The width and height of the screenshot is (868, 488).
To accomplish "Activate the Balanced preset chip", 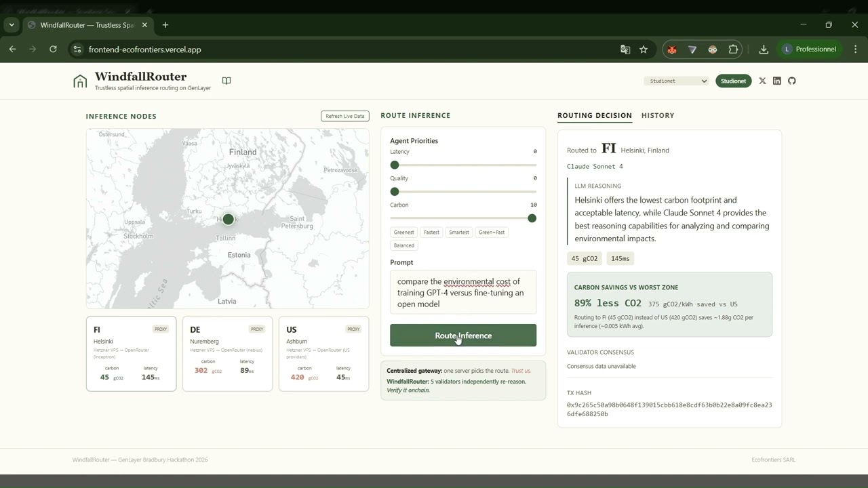I will click(x=403, y=245).
